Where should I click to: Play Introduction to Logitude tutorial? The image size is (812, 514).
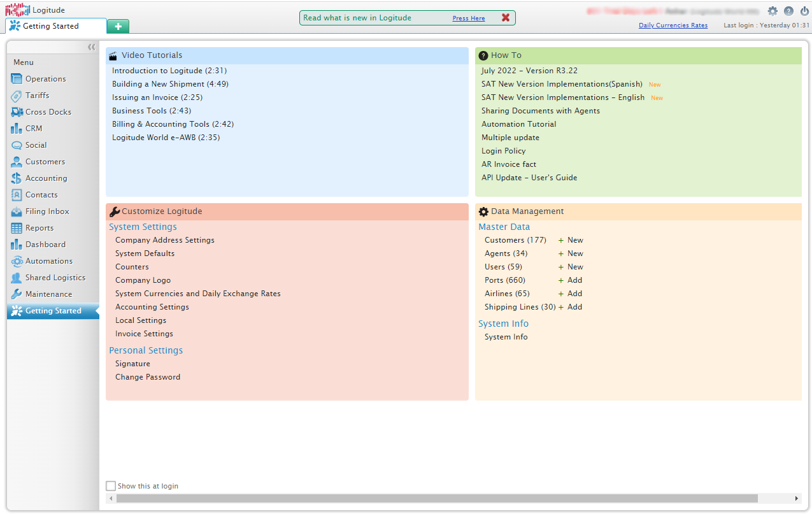click(169, 71)
